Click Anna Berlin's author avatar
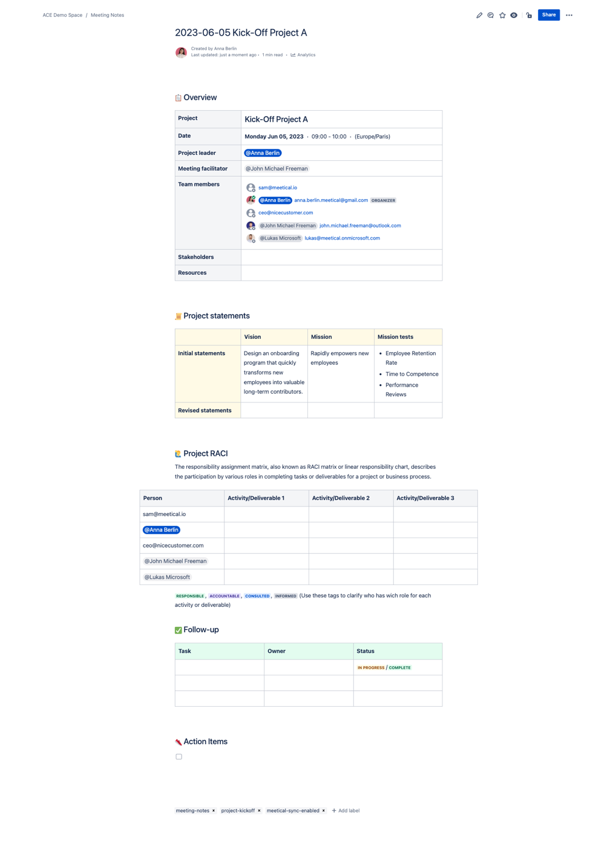Viewport: 616px width, 841px height. pyautogui.click(x=181, y=52)
